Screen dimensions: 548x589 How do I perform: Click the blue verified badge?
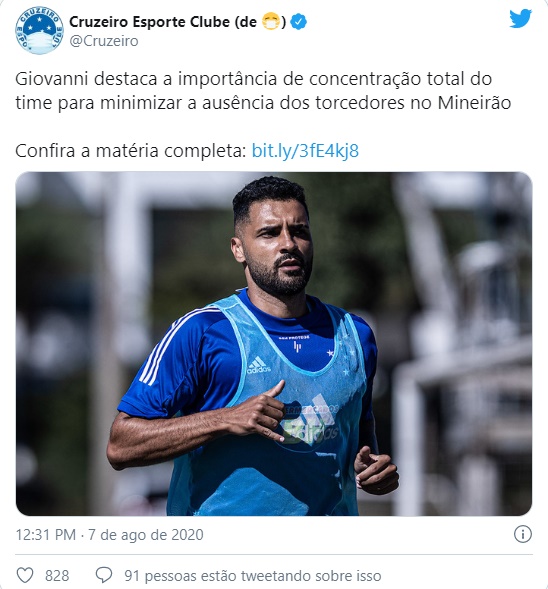pos(299,22)
